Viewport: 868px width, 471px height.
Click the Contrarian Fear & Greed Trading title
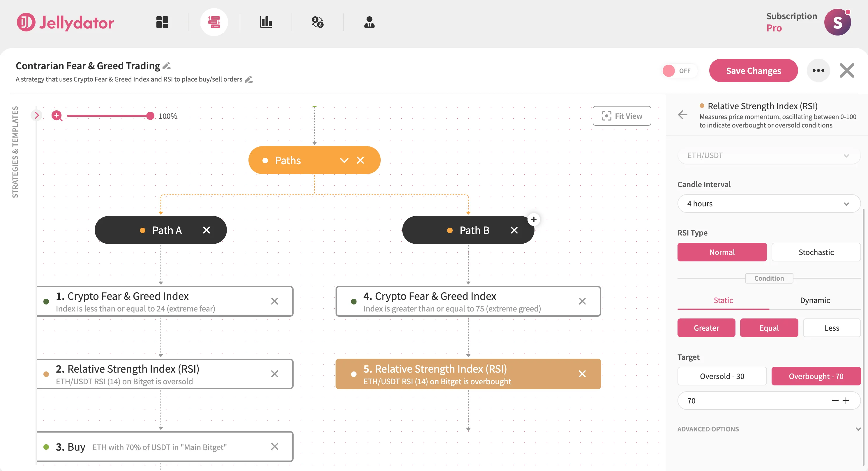pyautogui.click(x=88, y=66)
